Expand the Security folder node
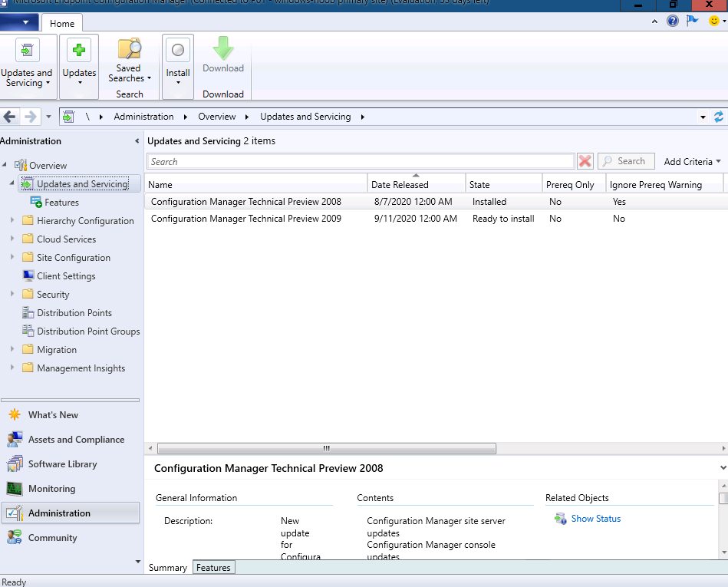 click(12, 294)
